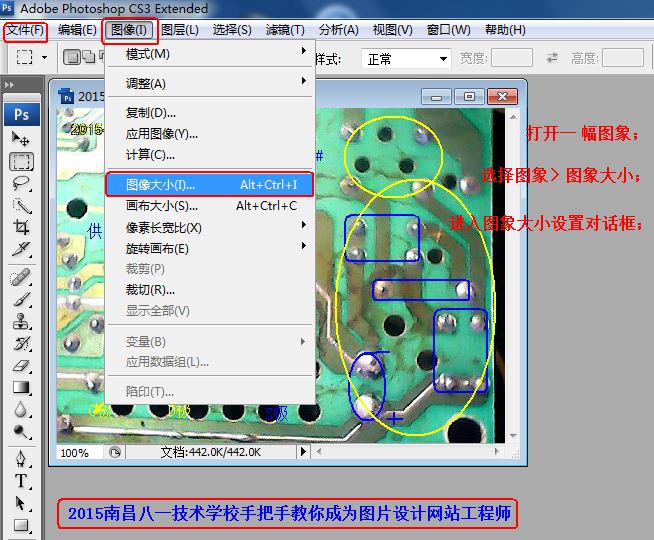This screenshot has width=654, height=540.
Task: Click the vertical scrollbar down arrow
Action: (513, 436)
